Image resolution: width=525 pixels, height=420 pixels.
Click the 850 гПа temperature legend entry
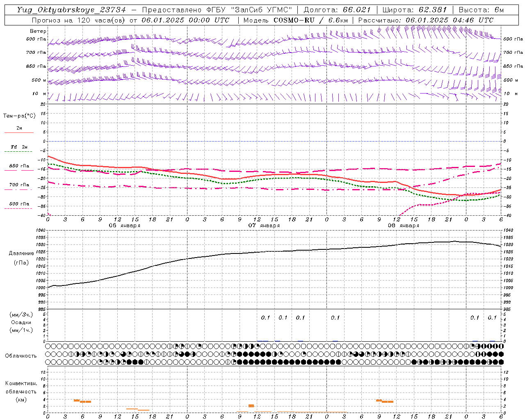click(x=19, y=166)
